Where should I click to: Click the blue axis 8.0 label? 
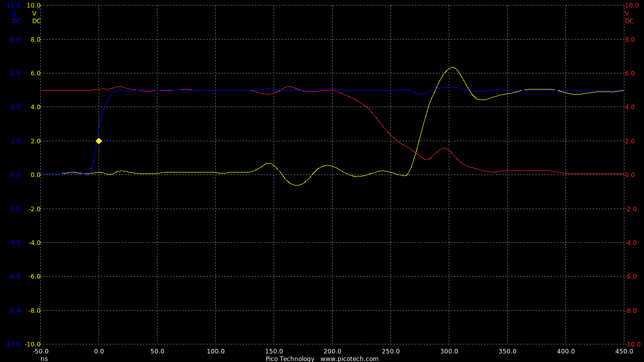coord(15,40)
